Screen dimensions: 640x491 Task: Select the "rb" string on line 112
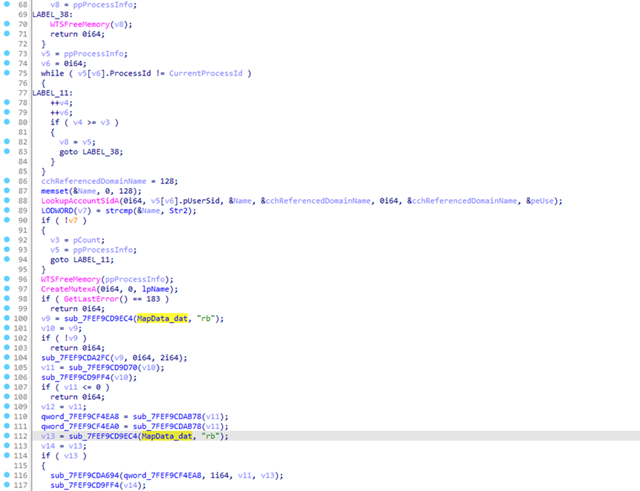tap(211, 436)
